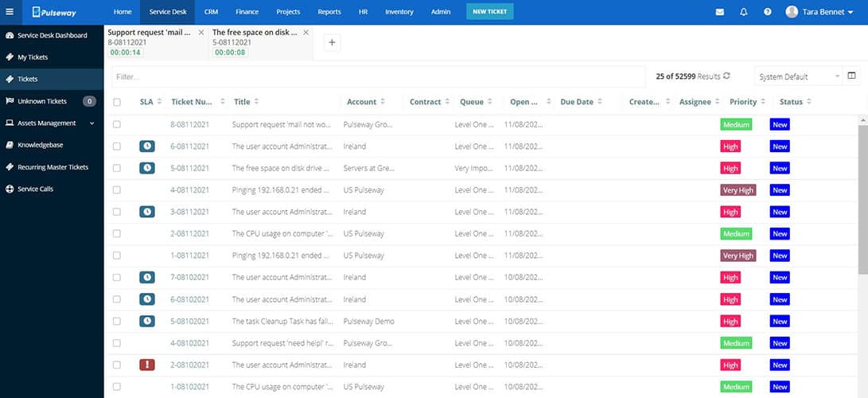Click Medium priority badge of ticket 8-08112021
The width and height of the screenshot is (868, 398).
point(736,124)
